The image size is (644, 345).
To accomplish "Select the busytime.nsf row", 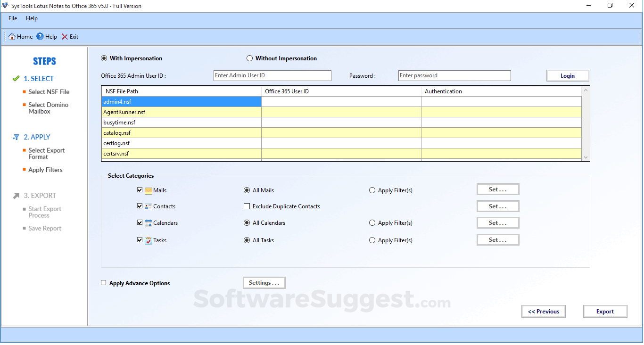I will (341, 123).
